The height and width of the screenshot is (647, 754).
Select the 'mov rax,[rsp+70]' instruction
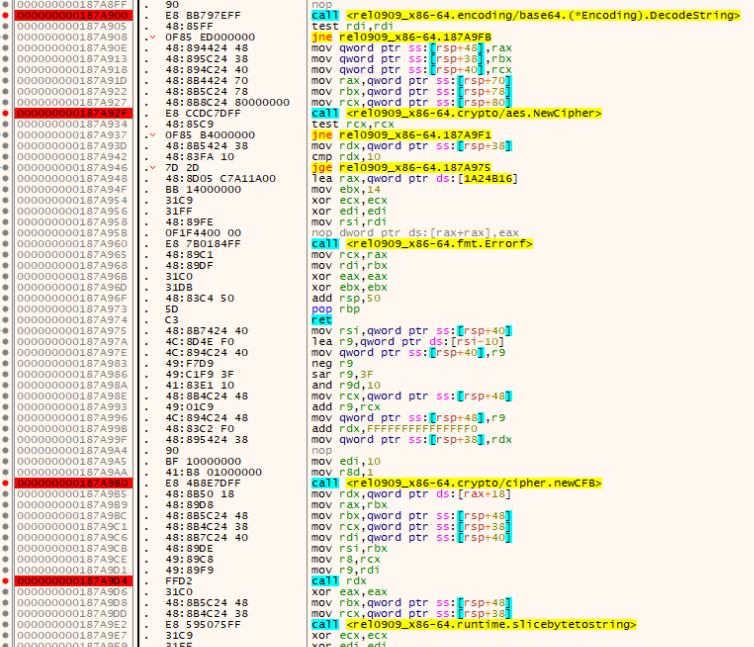[412, 81]
